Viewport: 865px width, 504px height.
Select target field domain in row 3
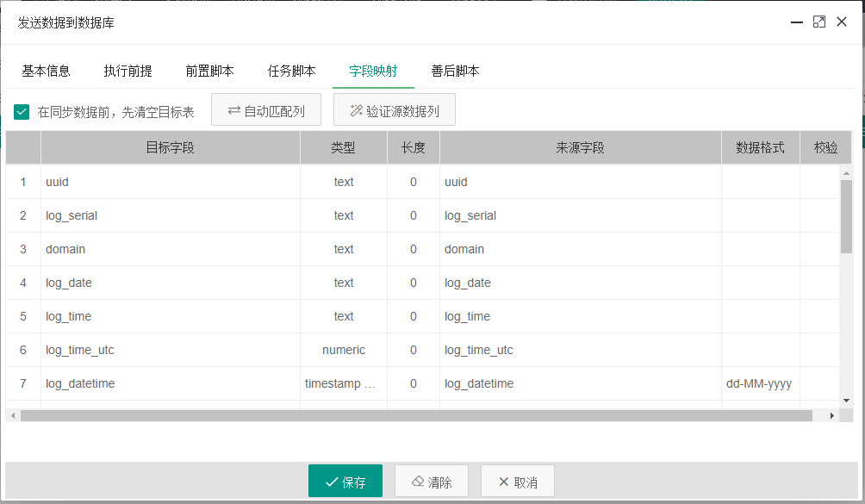click(x=171, y=249)
